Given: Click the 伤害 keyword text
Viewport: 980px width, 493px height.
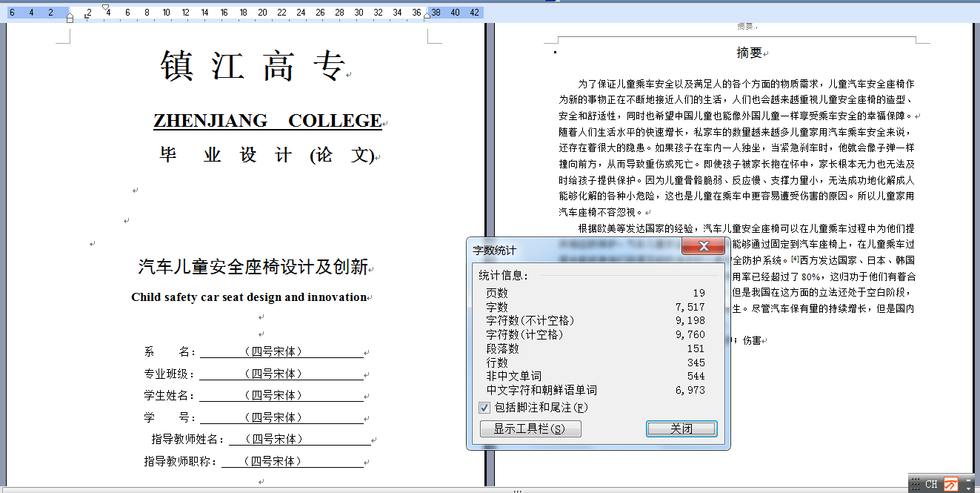Looking at the screenshot, I should coord(752,340).
